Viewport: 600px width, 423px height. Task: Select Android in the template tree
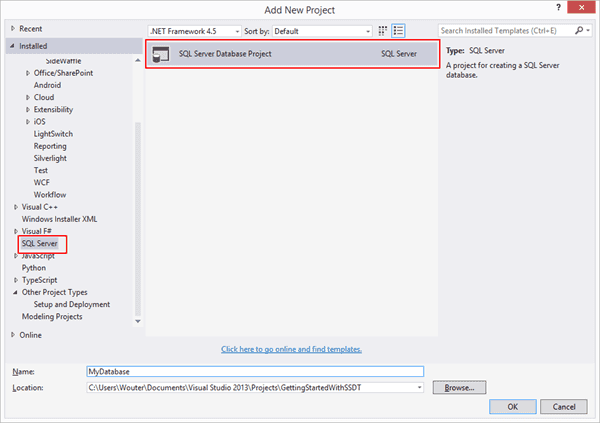click(x=47, y=85)
